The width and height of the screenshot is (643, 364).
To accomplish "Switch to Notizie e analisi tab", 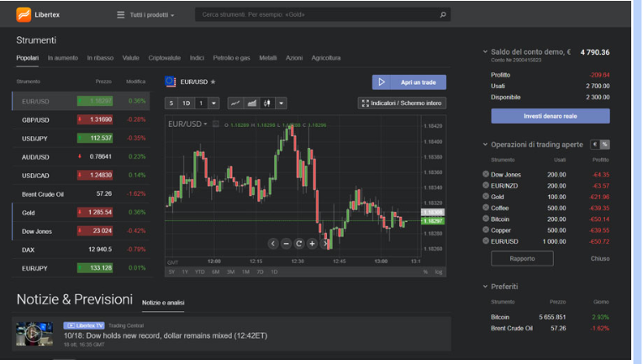I will point(163,303).
